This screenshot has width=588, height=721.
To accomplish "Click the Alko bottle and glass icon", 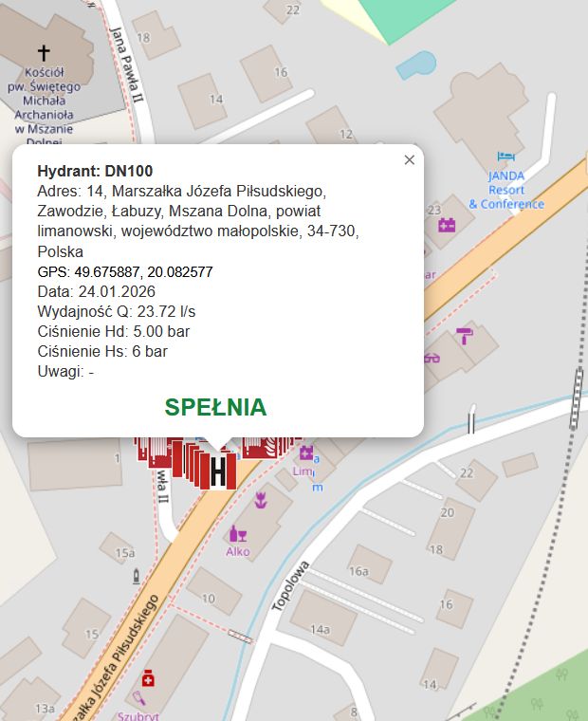I will 238,534.
